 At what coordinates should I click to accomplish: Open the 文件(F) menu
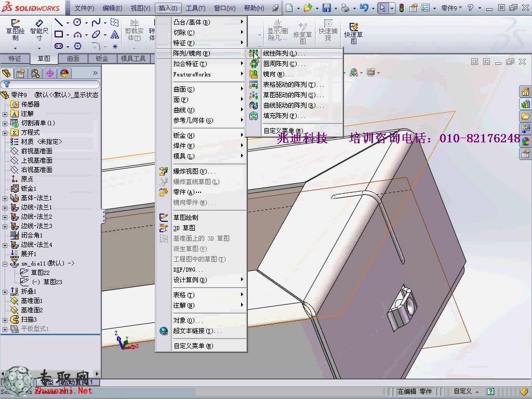pyautogui.click(x=84, y=8)
